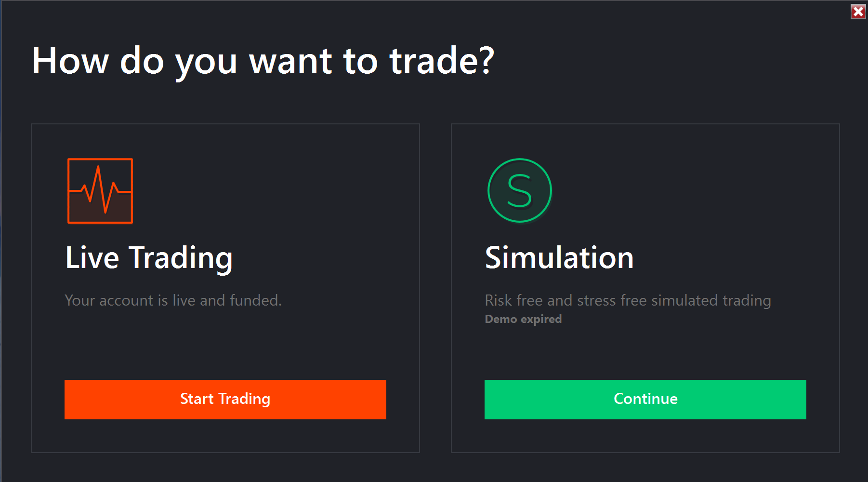
Task: Click "simulated trading" in the Simulation description
Action: (x=711, y=300)
